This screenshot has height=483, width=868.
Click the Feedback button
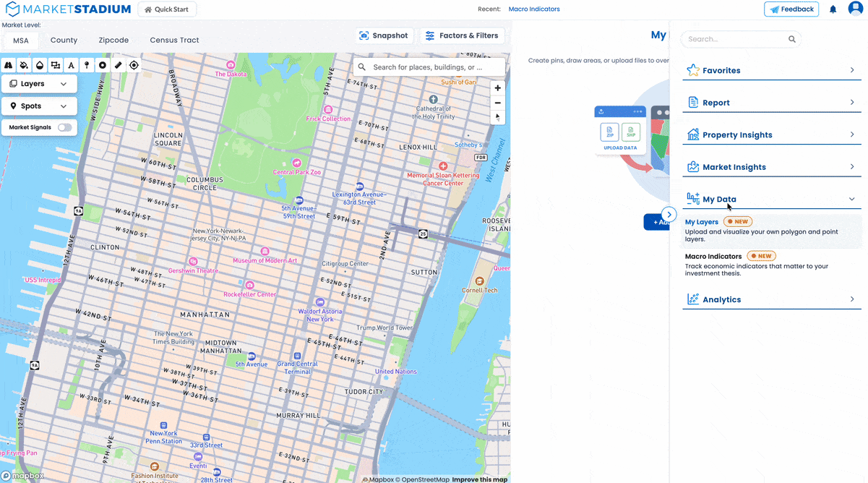[791, 9]
